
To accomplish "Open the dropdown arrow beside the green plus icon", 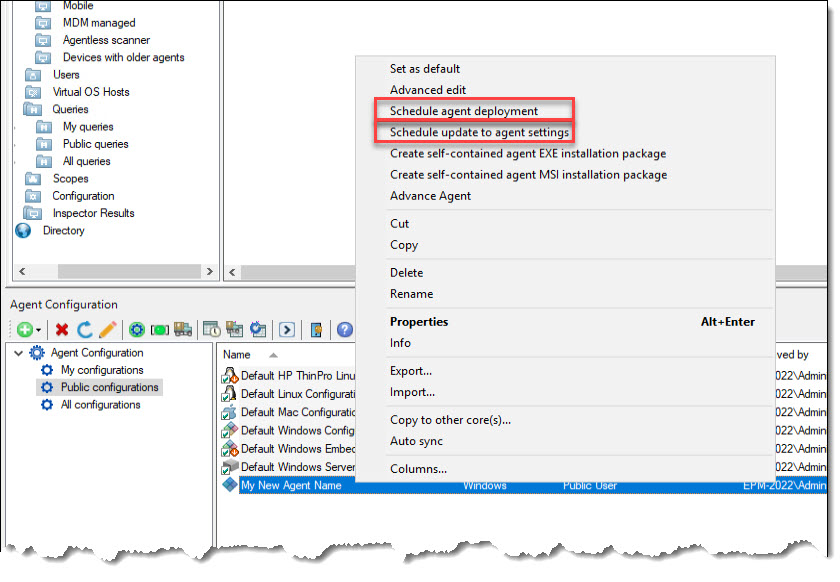I will coord(36,331).
